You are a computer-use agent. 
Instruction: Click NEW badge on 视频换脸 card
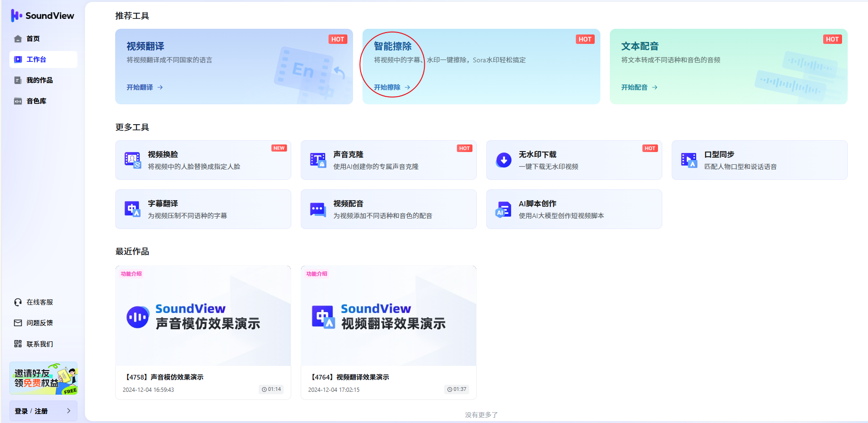click(x=279, y=148)
